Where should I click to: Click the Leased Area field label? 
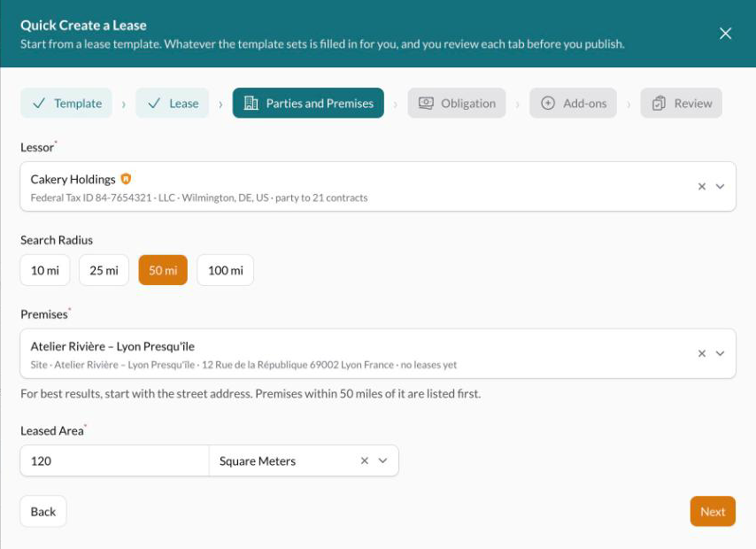[52, 431]
